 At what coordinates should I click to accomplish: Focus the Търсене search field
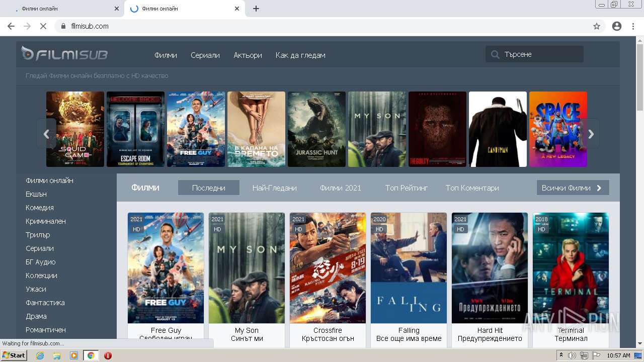534,54
